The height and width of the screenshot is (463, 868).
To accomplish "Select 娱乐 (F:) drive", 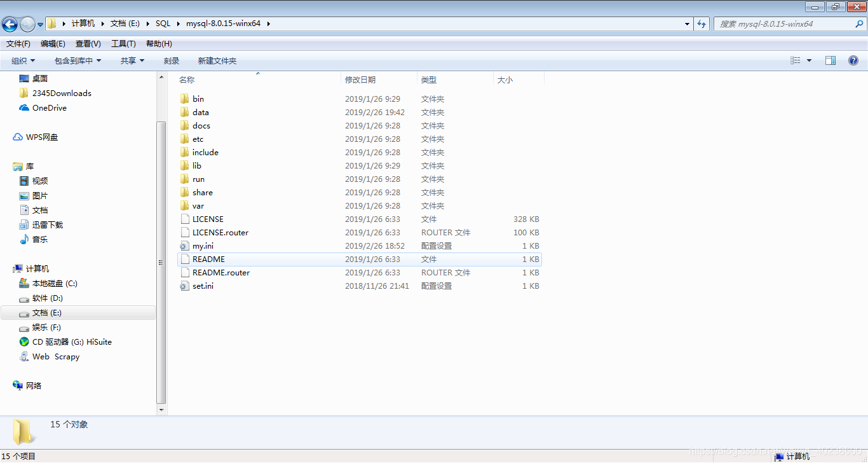I will [x=46, y=327].
